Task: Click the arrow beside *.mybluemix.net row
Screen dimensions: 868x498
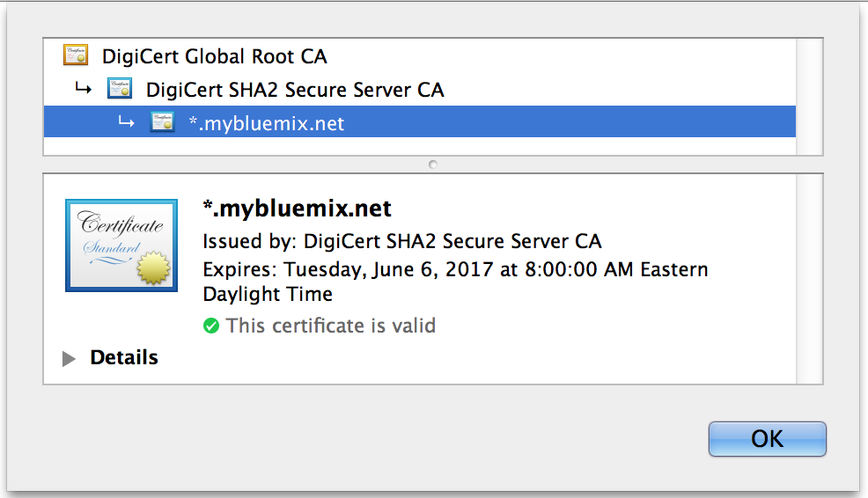Action: tap(126, 121)
